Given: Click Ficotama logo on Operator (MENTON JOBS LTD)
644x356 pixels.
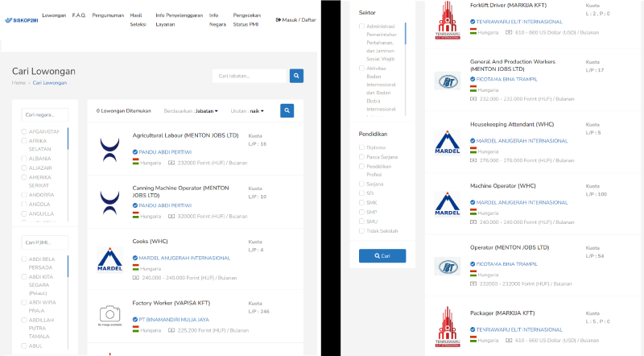Looking at the screenshot, I should 448,267.
